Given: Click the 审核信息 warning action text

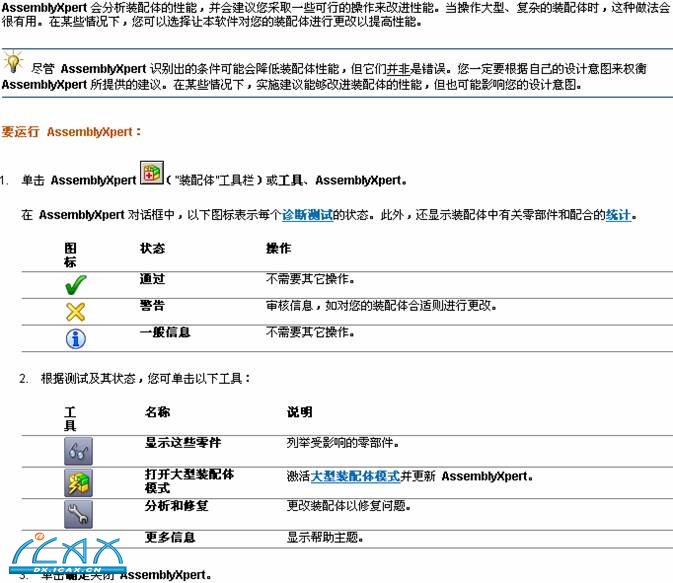Looking at the screenshot, I should pos(381,306).
